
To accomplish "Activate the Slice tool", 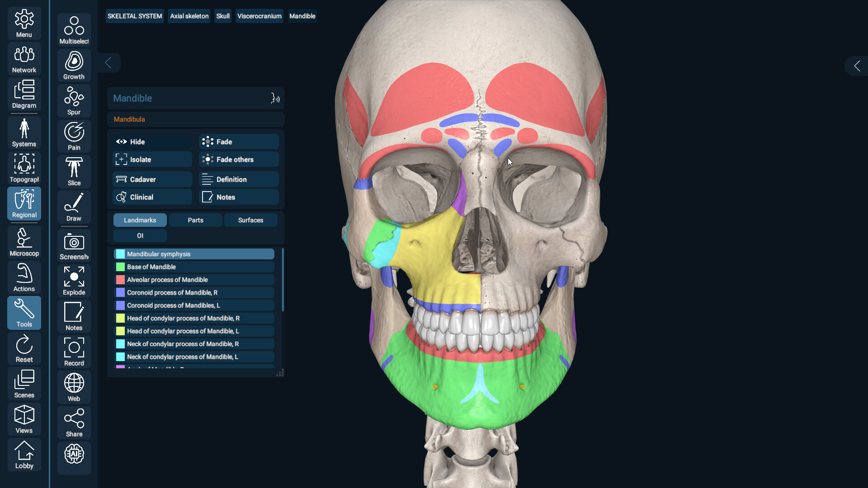I will pos(74,171).
